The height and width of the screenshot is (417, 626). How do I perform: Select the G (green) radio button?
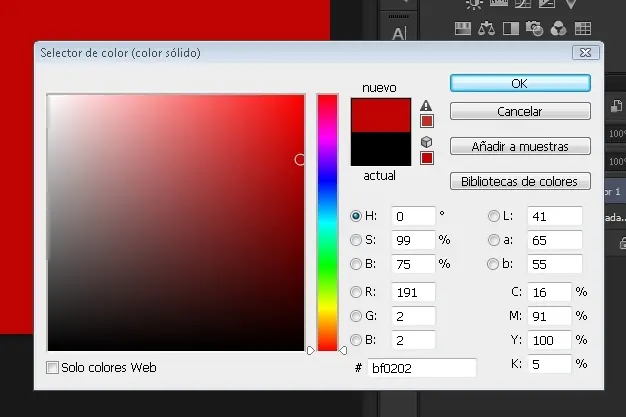356,316
